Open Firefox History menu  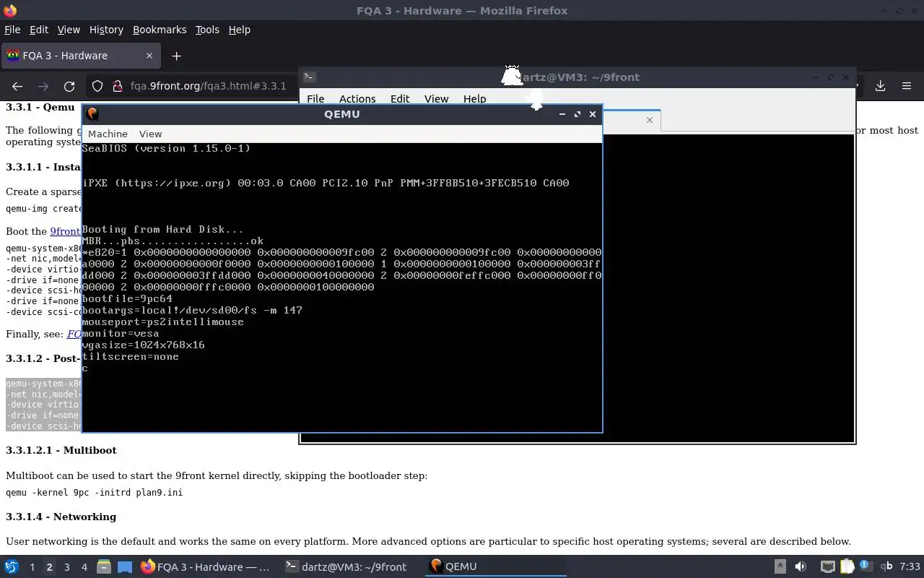click(x=106, y=30)
